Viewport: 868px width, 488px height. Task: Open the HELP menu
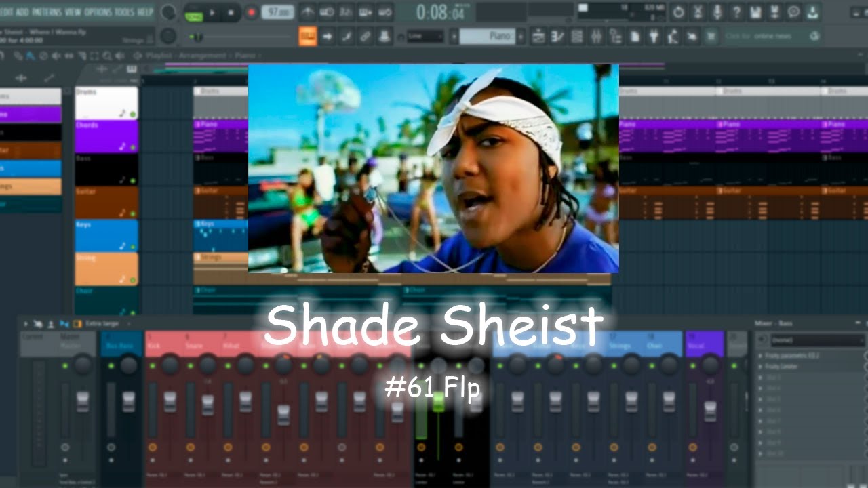(x=145, y=12)
